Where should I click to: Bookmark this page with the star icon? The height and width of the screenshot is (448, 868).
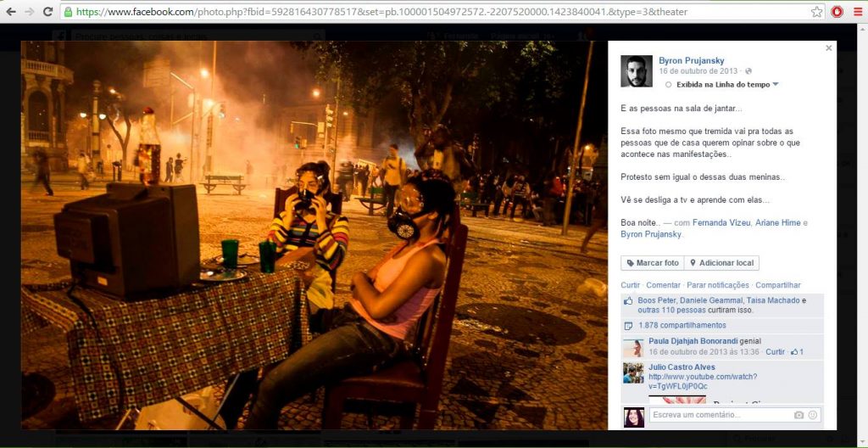(x=816, y=12)
